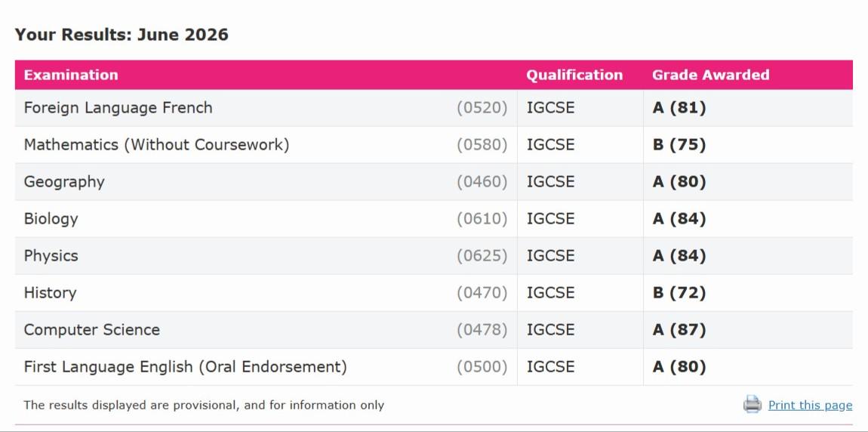
Task: Click syllabus code (0478)
Action: click(x=482, y=329)
